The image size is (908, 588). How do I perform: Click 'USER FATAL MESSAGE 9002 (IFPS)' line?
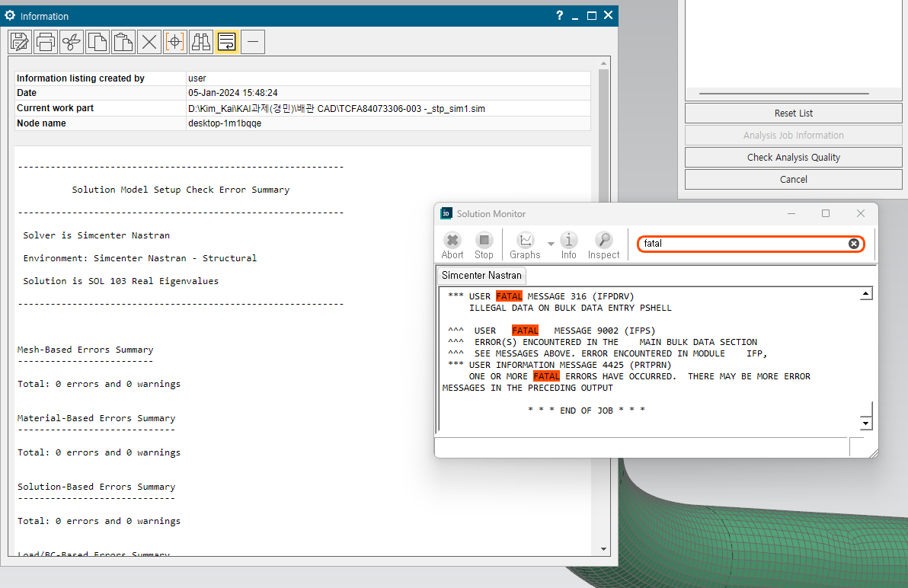552,331
